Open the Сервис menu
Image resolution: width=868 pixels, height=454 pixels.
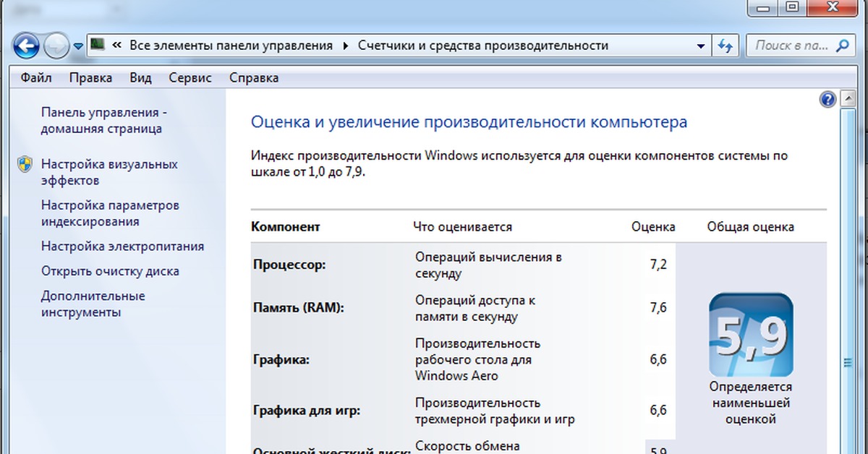click(190, 78)
